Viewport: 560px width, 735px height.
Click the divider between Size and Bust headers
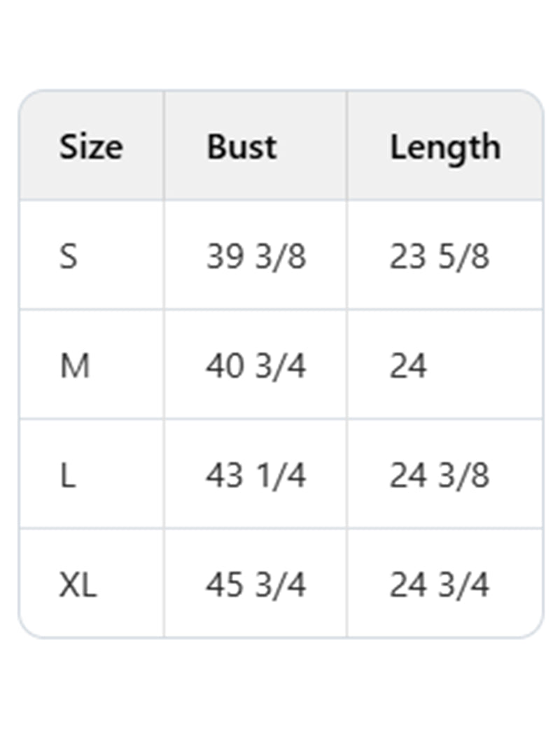coord(164,146)
